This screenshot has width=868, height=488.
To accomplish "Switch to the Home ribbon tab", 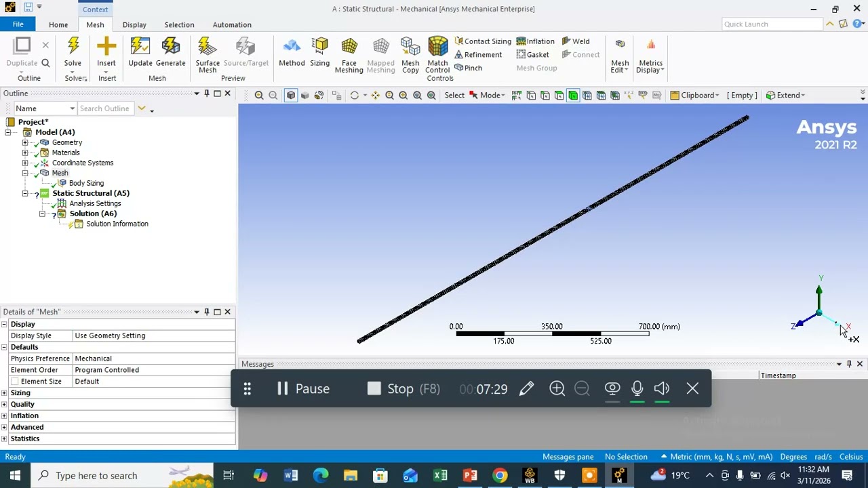I will click(58, 25).
